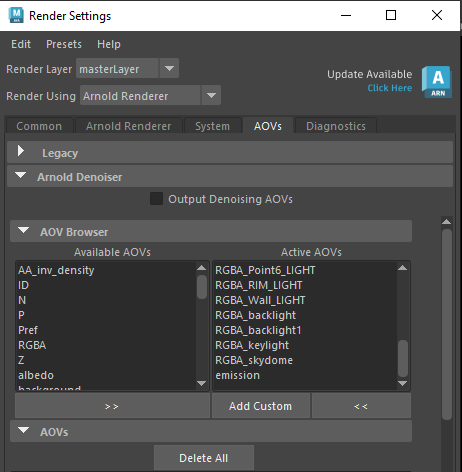This screenshot has width=462, height=472.
Task: Select albedo in Available AOVs
Action: (x=36, y=375)
